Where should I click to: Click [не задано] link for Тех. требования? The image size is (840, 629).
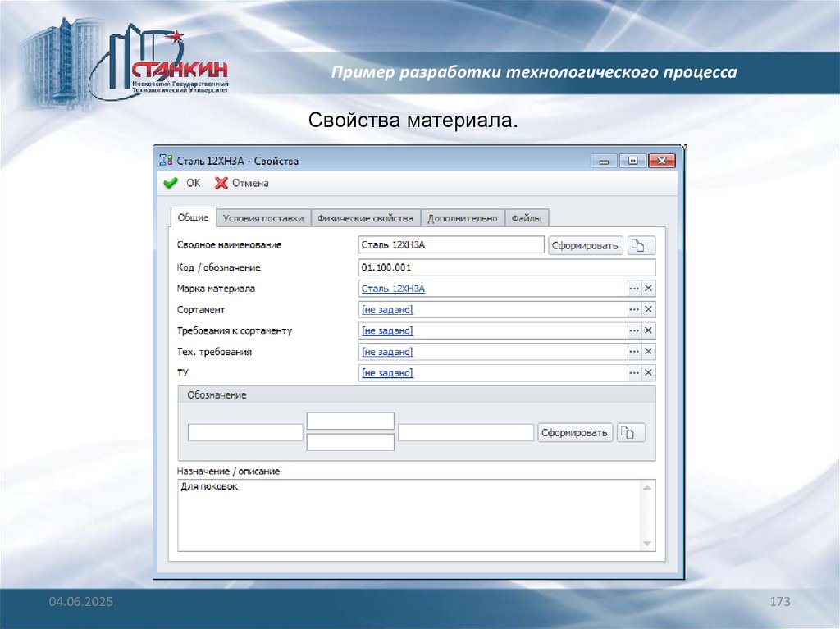(387, 352)
